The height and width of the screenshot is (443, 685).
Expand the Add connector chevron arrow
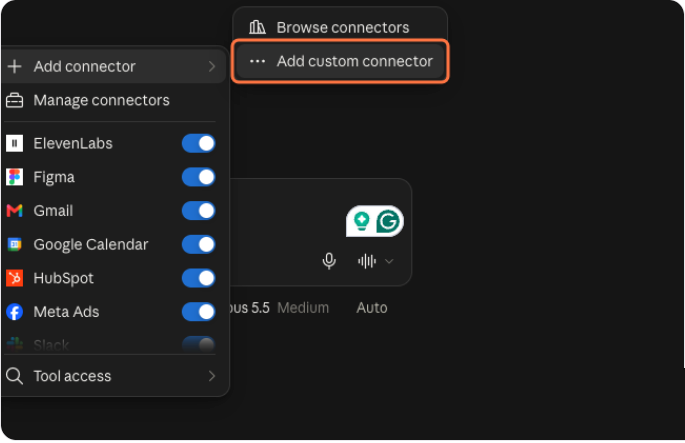click(212, 66)
